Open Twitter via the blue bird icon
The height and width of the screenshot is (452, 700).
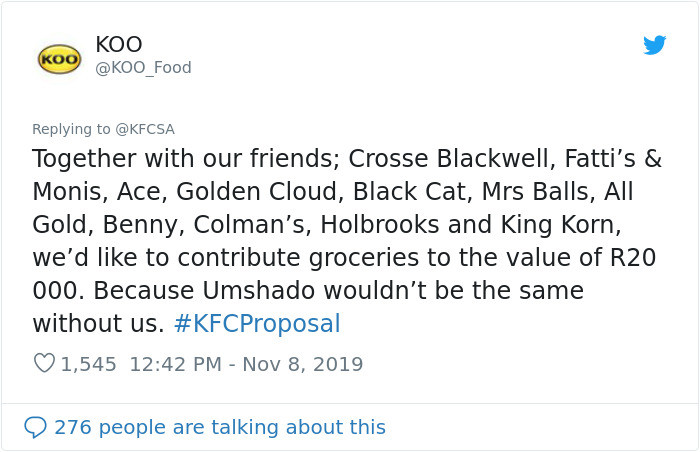click(x=654, y=45)
